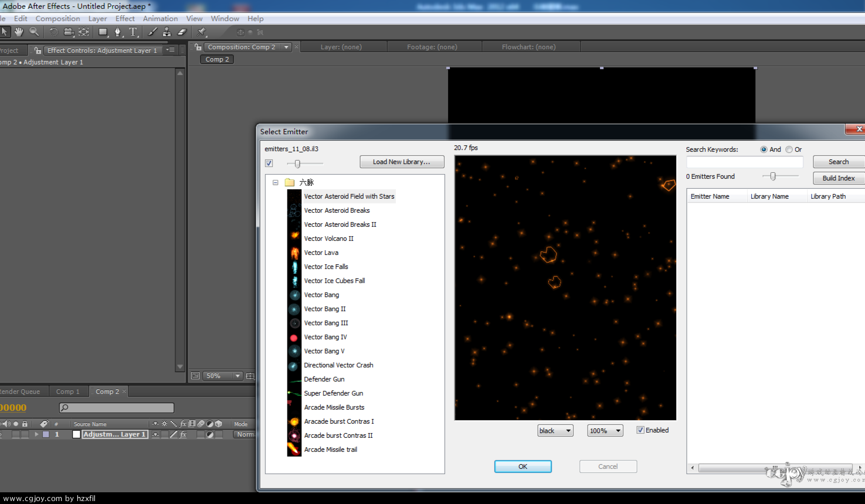Open the Composition menu
The image size is (865, 504).
(x=57, y=19)
